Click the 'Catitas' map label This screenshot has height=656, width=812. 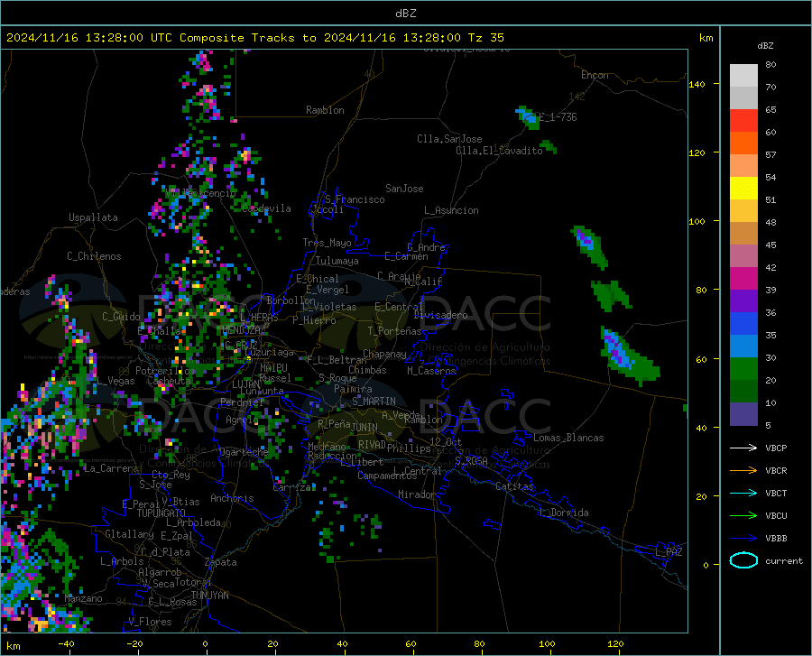click(x=514, y=486)
